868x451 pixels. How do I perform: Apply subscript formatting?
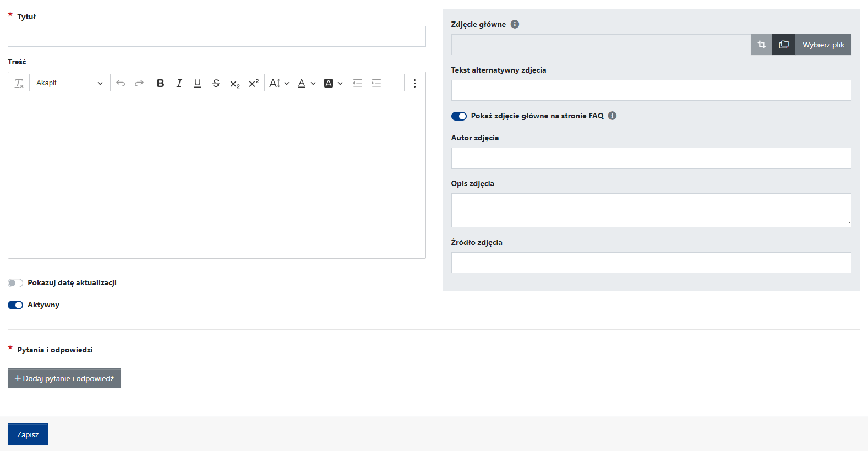[x=235, y=83]
